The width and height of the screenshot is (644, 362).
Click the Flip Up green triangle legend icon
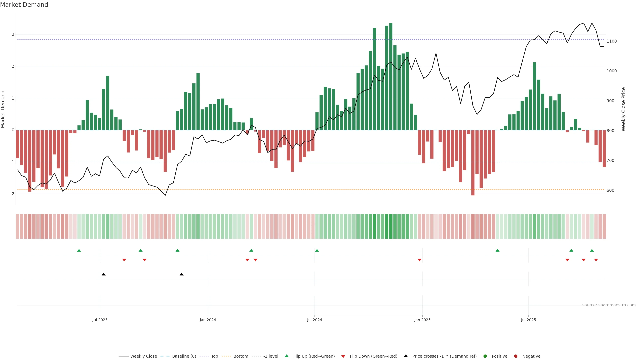(x=287, y=356)
